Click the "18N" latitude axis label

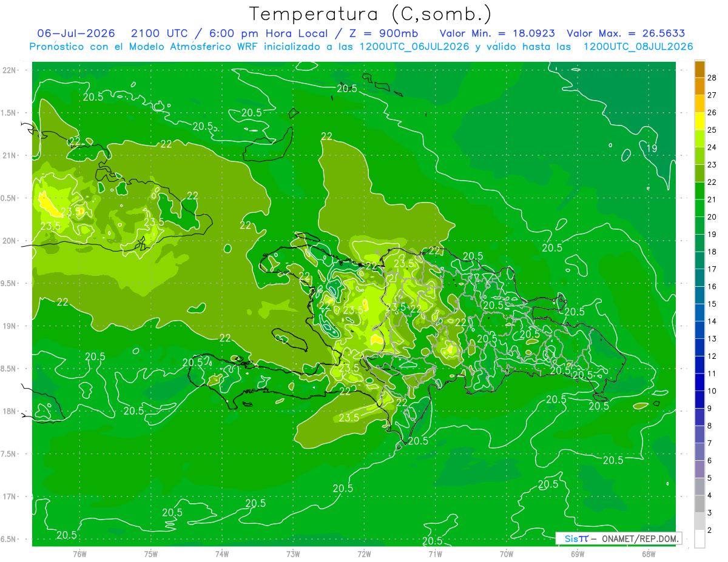coord(10,412)
